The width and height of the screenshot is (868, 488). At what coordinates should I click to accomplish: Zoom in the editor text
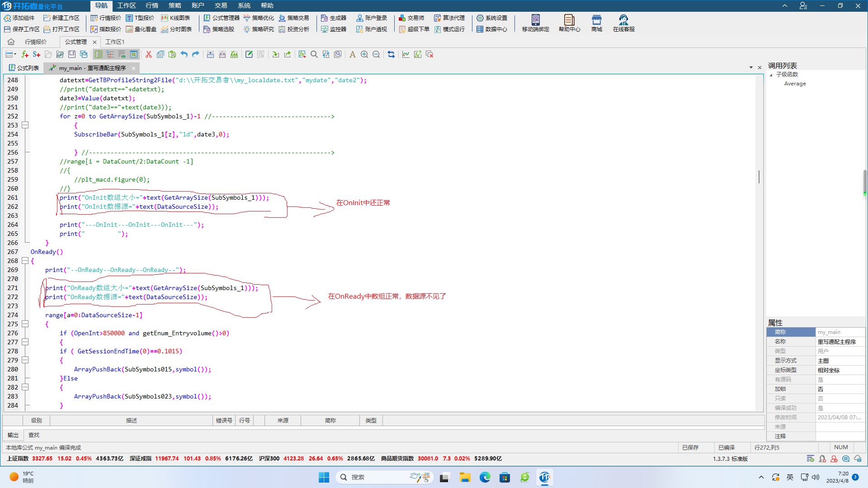click(364, 54)
